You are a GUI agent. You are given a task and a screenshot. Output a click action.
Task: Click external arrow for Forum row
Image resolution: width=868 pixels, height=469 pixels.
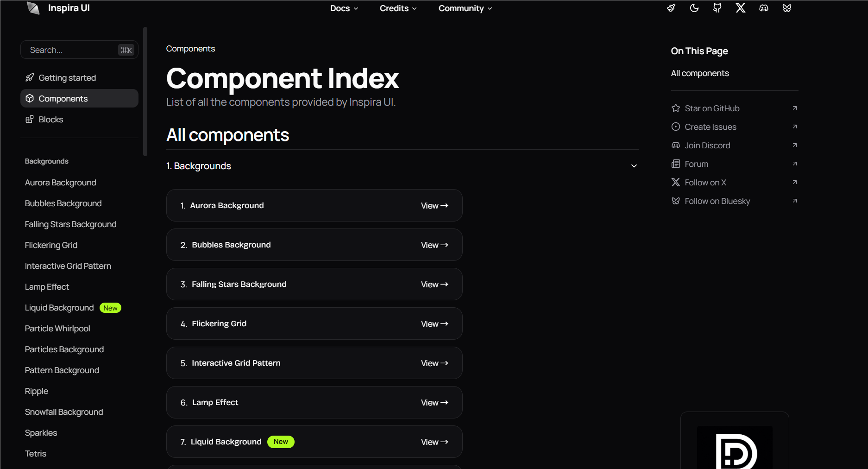[795, 164]
